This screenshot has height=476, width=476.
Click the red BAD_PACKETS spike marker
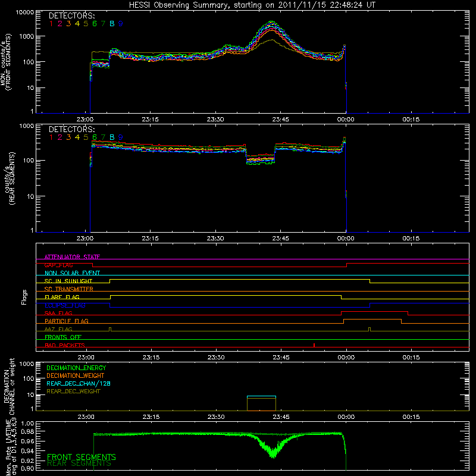click(314, 345)
